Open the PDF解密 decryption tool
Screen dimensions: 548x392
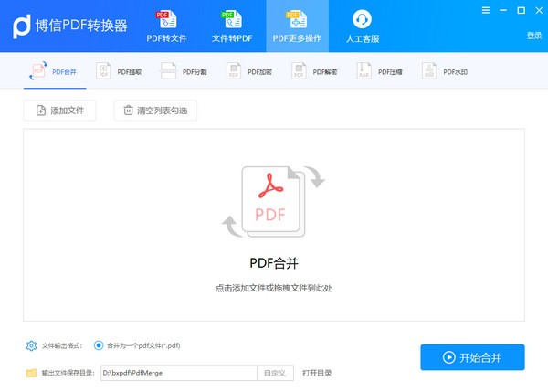click(314, 70)
